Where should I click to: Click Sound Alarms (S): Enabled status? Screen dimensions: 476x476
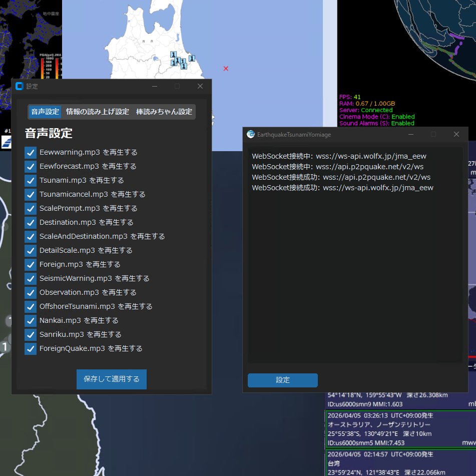coord(377,123)
